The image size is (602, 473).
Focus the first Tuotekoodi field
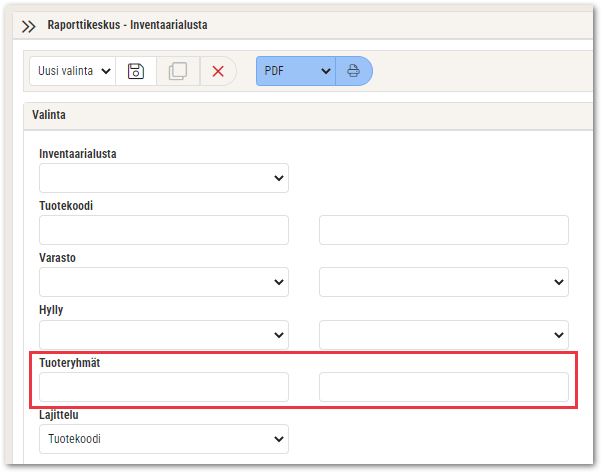click(164, 230)
